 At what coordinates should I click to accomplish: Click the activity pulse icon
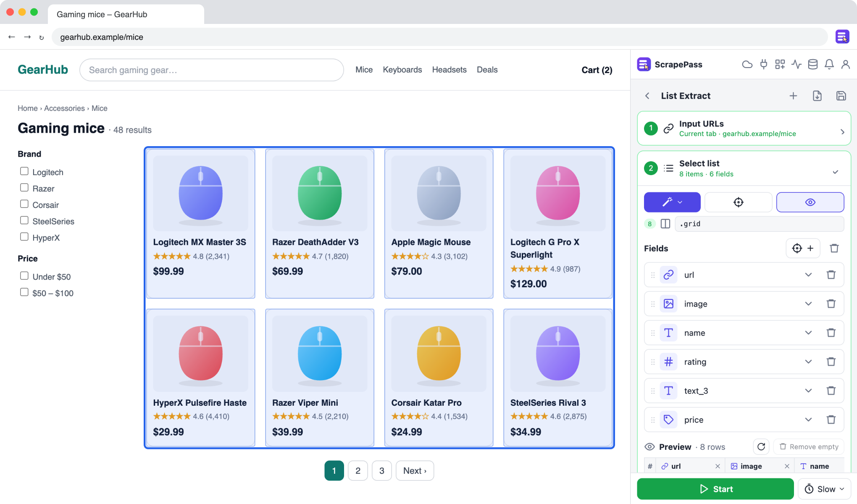797,64
